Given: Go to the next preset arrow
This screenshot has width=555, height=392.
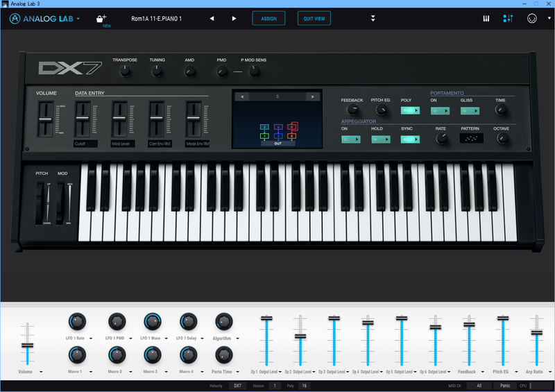Looking at the screenshot, I should point(234,19).
